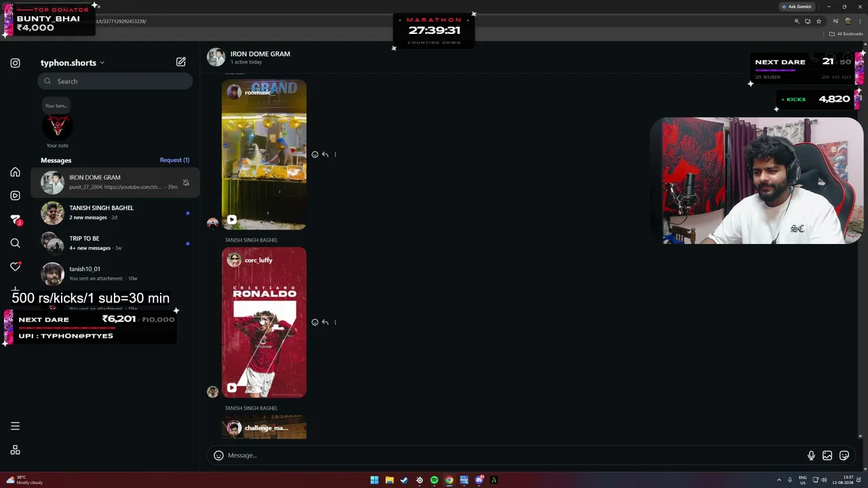Viewport: 868px width, 488px height.
Task: Click the Ask Gemini button
Action: tap(797, 7)
